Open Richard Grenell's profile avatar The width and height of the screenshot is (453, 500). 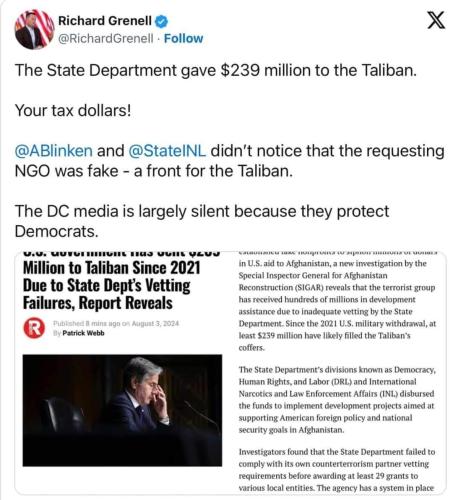click(34, 29)
